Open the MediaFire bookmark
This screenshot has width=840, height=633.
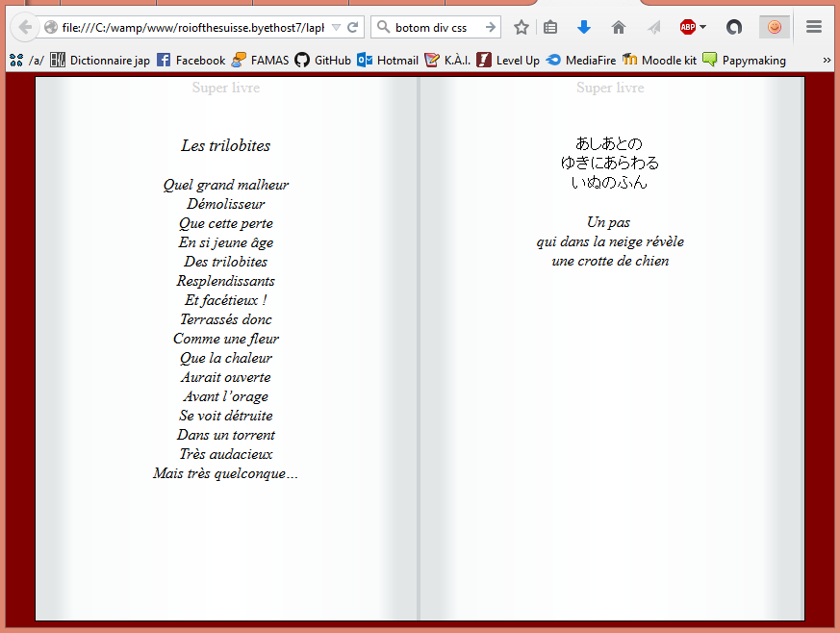(581, 60)
